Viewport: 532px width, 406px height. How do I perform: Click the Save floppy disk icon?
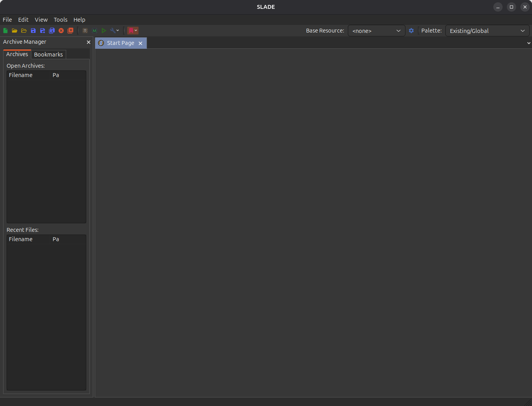[33, 31]
